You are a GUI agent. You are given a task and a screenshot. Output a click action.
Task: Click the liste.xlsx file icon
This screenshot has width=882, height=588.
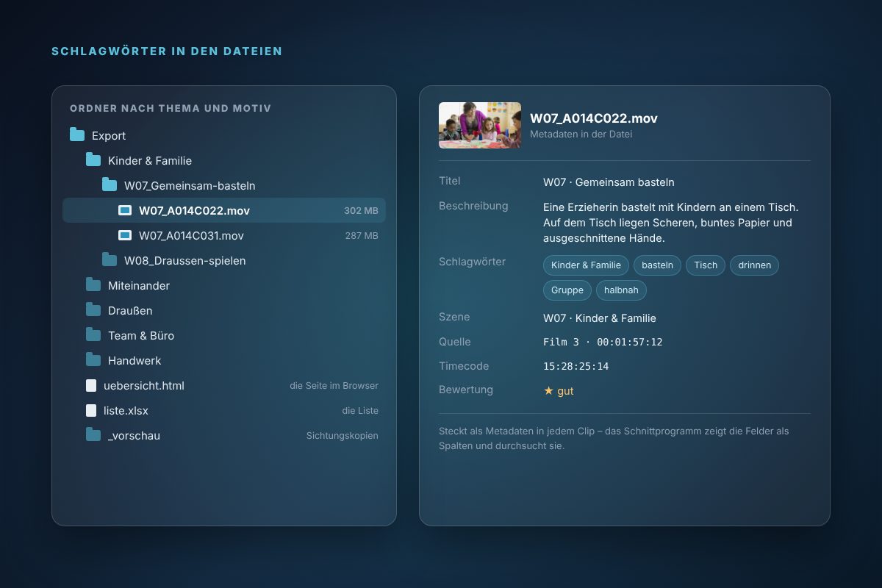click(x=91, y=410)
